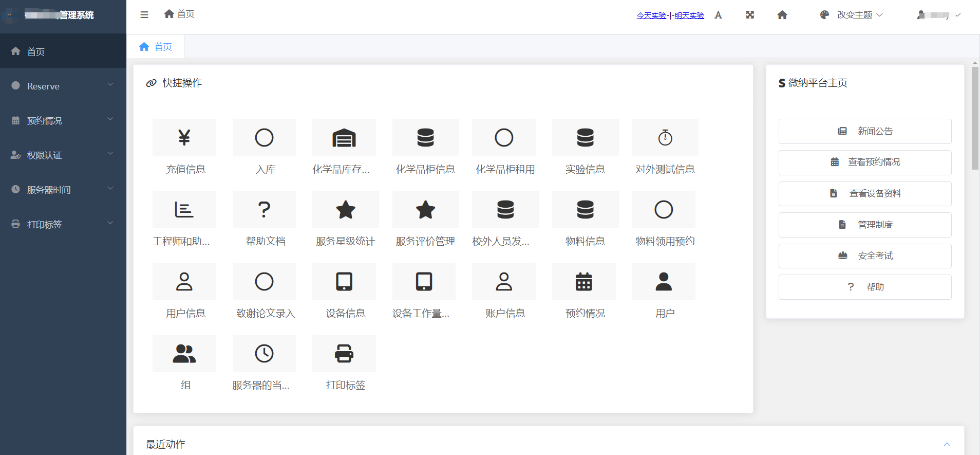Expand the 预约情况 sidebar menu
The image size is (980, 455).
(x=63, y=120)
